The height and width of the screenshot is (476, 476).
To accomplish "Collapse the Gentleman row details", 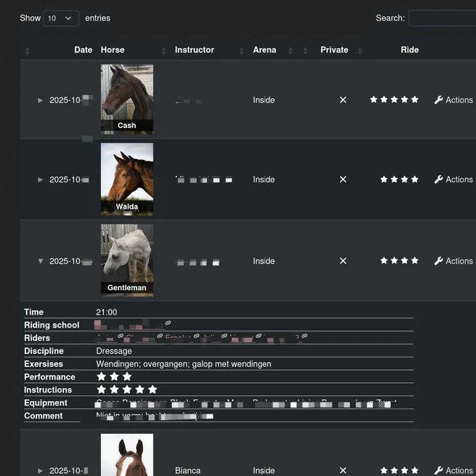I will pos(41,261).
